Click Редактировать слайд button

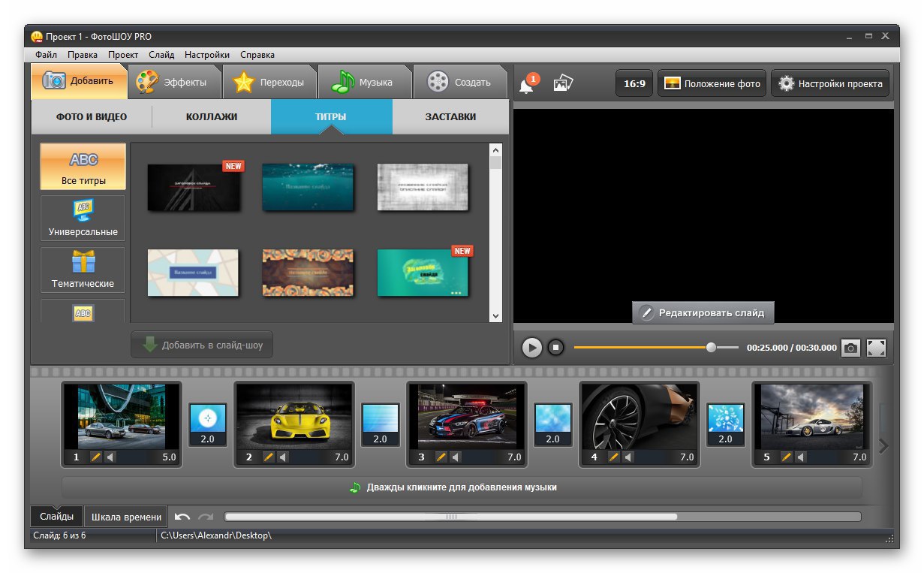(x=703, y=312)
